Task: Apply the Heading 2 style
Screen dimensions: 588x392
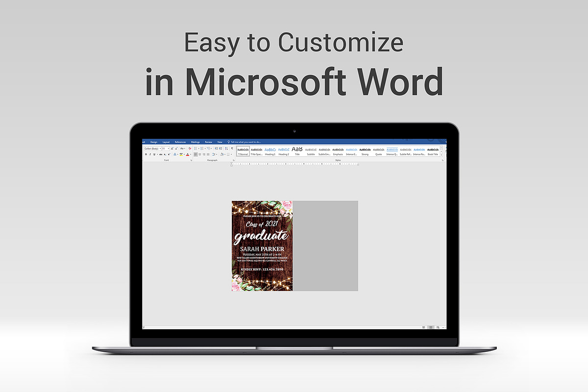Action: (284, 151)
